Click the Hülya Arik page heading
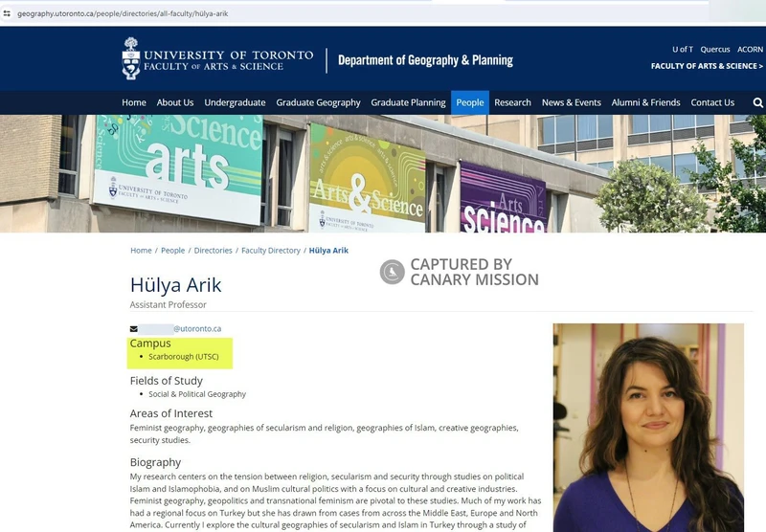Screen dimensions: 766x532 [176, 285]
